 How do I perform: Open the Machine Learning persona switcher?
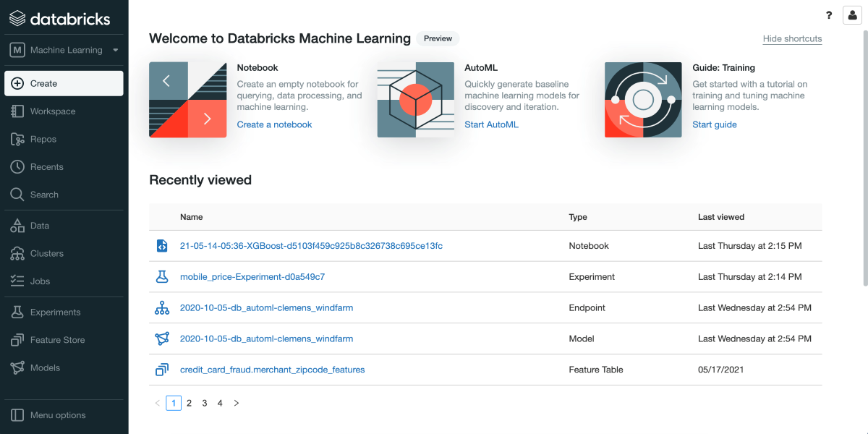(x=64, y=50)
